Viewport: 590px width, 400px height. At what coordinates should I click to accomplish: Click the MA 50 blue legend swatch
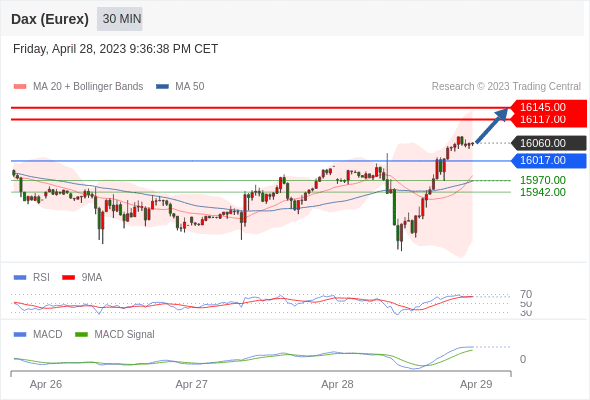click(x=162, y=87)
